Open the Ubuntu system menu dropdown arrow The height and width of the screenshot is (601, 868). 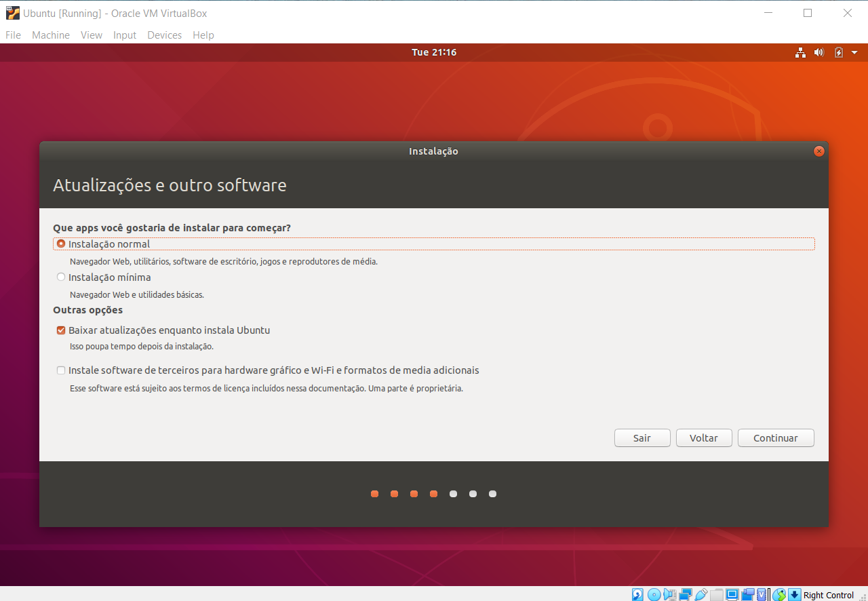pyautogui.click(x=854, y=52)
